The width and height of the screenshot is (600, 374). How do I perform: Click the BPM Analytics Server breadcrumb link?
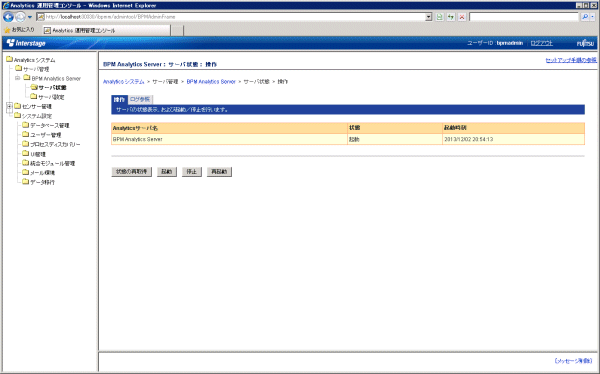click(211, 82)
